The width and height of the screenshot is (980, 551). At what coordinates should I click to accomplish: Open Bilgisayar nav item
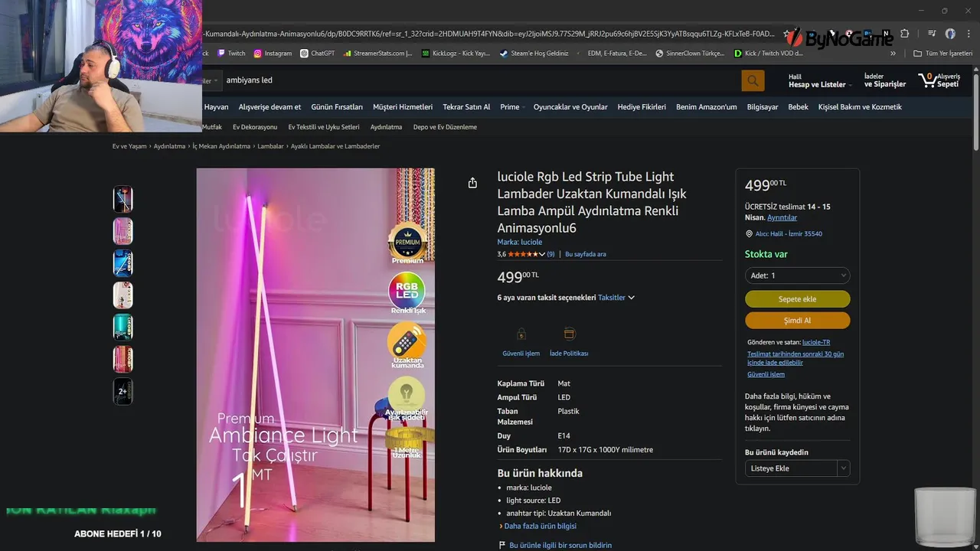763,107
